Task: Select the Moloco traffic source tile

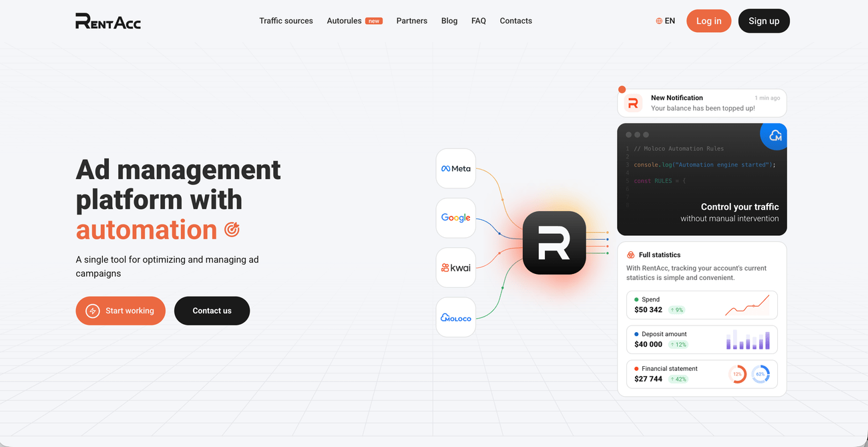Action: [x=456, y=317]
